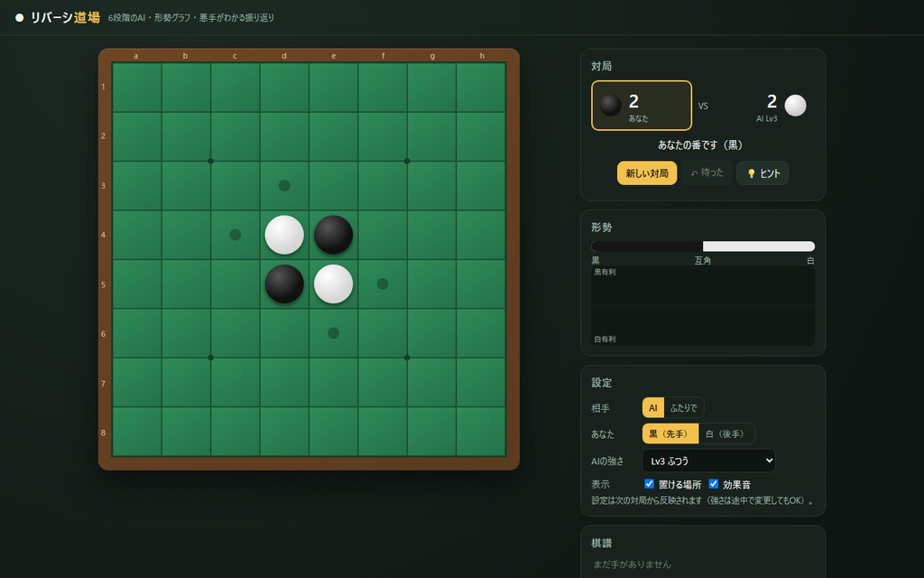Click the 互角 label under balance bar
This screenshot has height=578, width=924.
(x=702, y=260)
